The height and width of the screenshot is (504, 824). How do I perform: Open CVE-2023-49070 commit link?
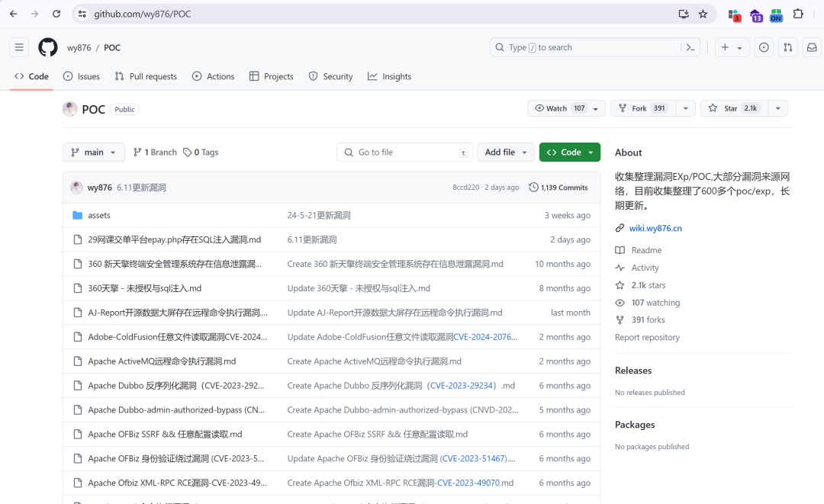468,483
